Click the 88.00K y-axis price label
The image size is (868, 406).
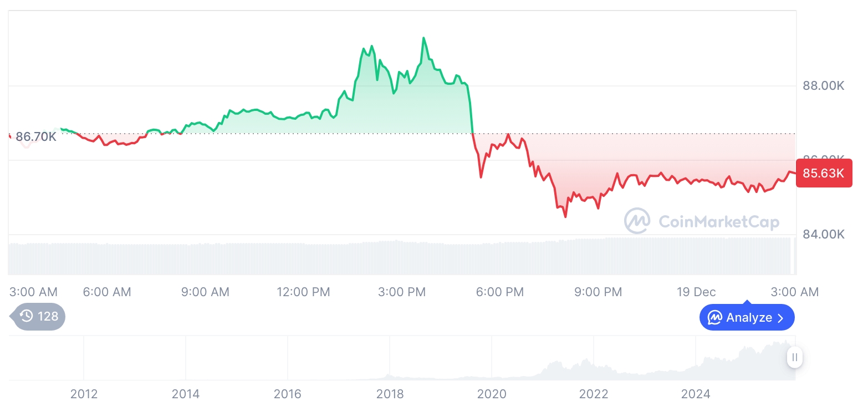[824, 86]
